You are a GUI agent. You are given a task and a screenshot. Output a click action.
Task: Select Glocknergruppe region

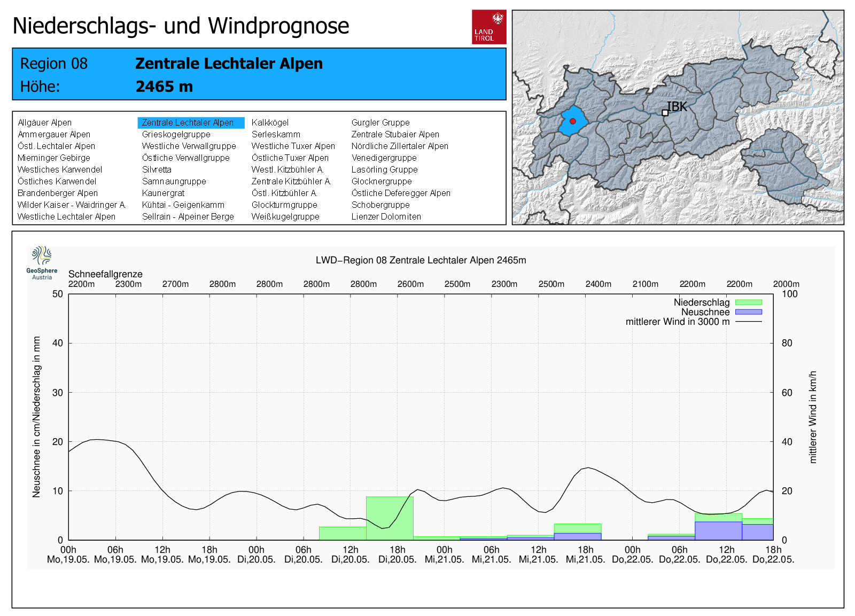click(x=382, y=182)
